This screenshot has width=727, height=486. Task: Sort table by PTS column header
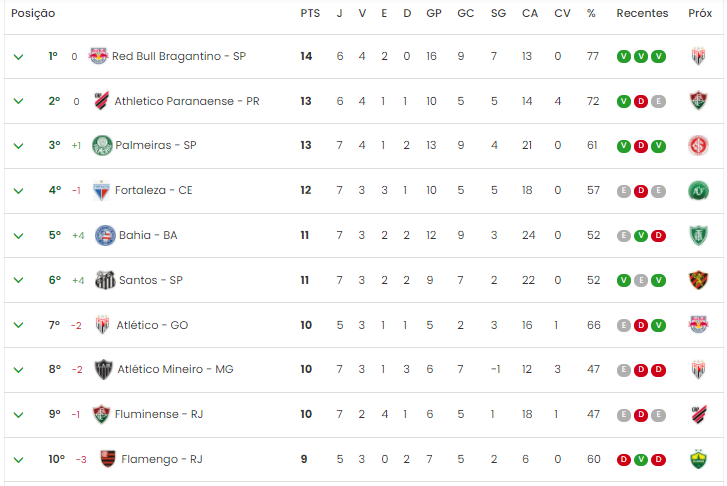[310, 13]
